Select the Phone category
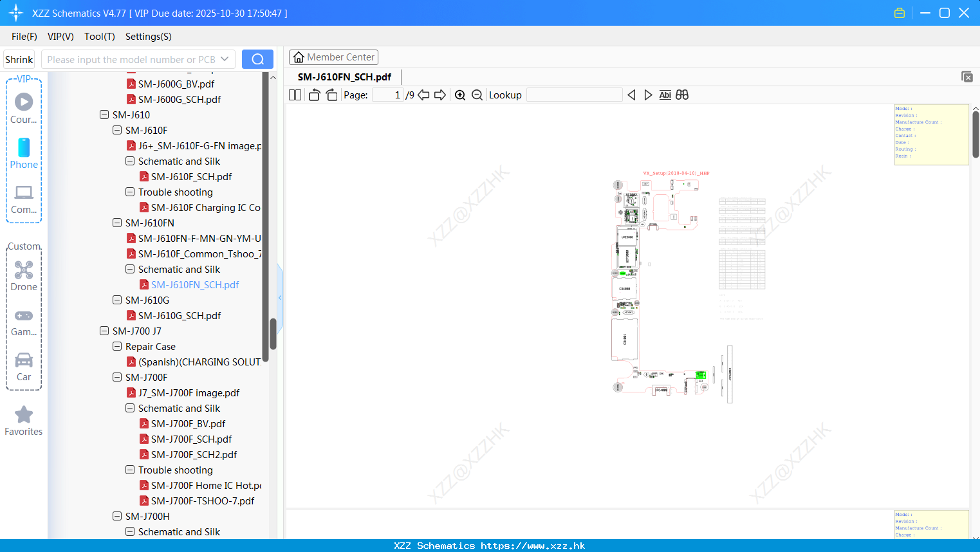The image size is (980, 552). (24, 153)
